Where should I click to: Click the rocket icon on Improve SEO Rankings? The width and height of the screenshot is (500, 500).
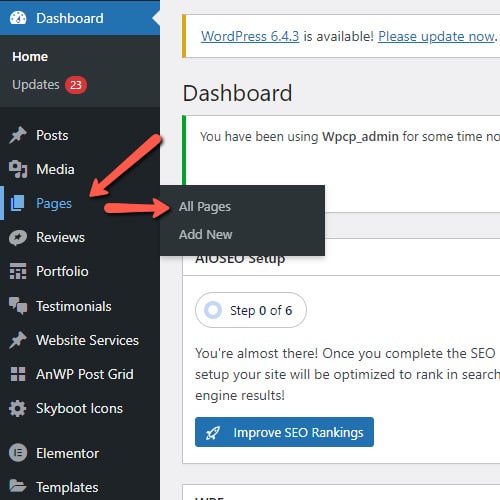[x=213, y=433]
